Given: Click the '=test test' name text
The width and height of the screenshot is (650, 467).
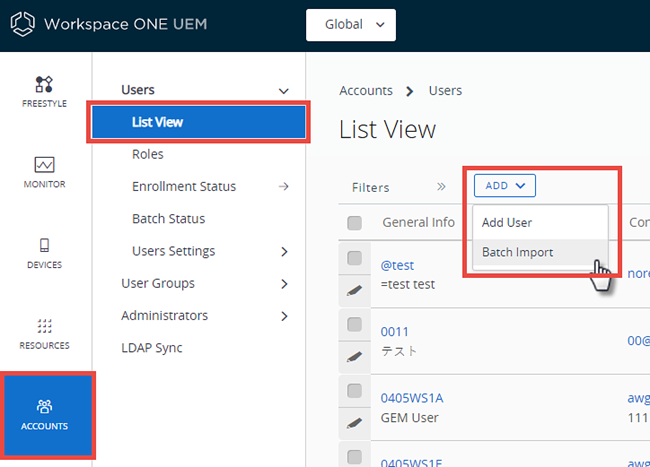Looking at the screenshot, I should click(x=407, y=284).
